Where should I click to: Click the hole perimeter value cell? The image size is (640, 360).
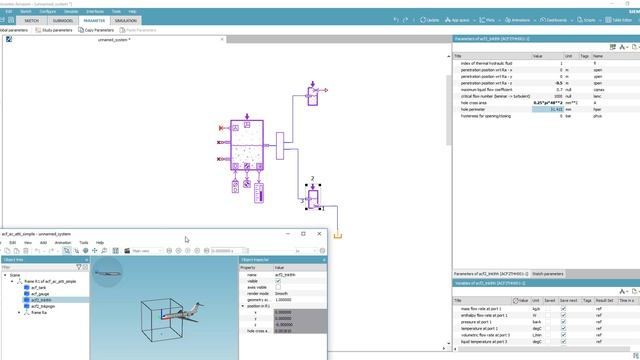click(x=548, y=109)
